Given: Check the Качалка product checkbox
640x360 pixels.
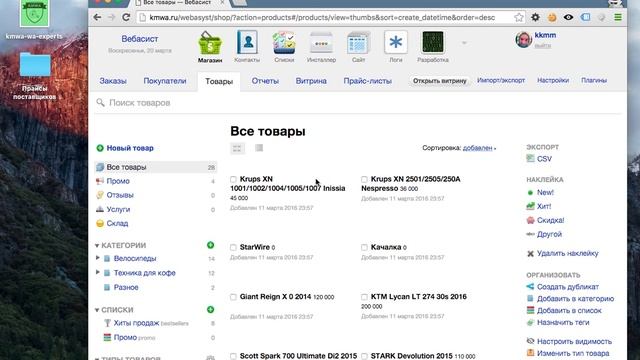Looking at the screenshot, I should (364, 247).
